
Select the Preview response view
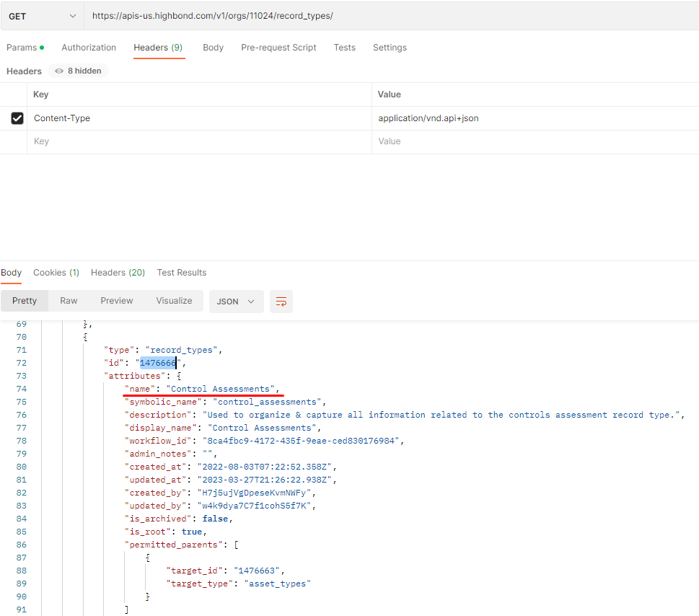click(117, 301)
